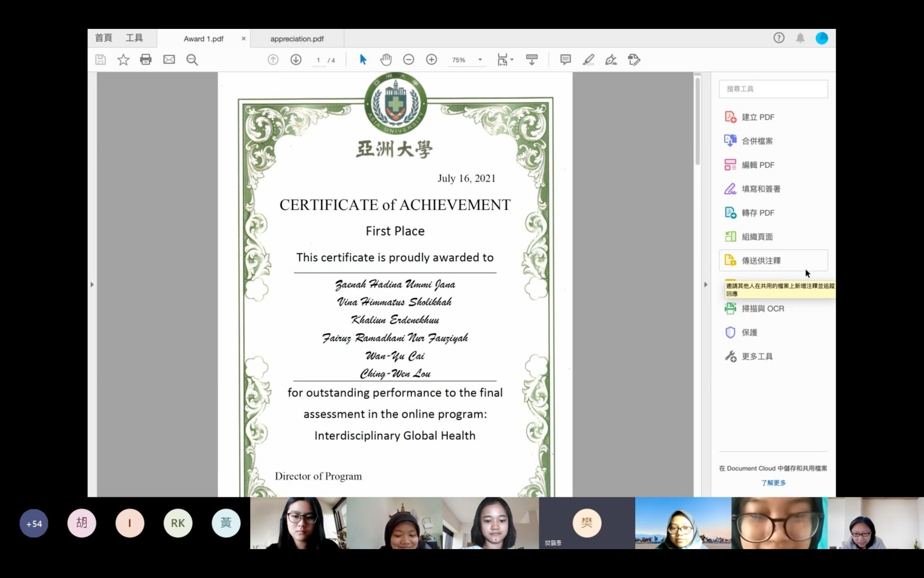The height and width of the screenshot is (578, 924).
Task: Open the fit page options icon
Action: [x=505, y=60]
